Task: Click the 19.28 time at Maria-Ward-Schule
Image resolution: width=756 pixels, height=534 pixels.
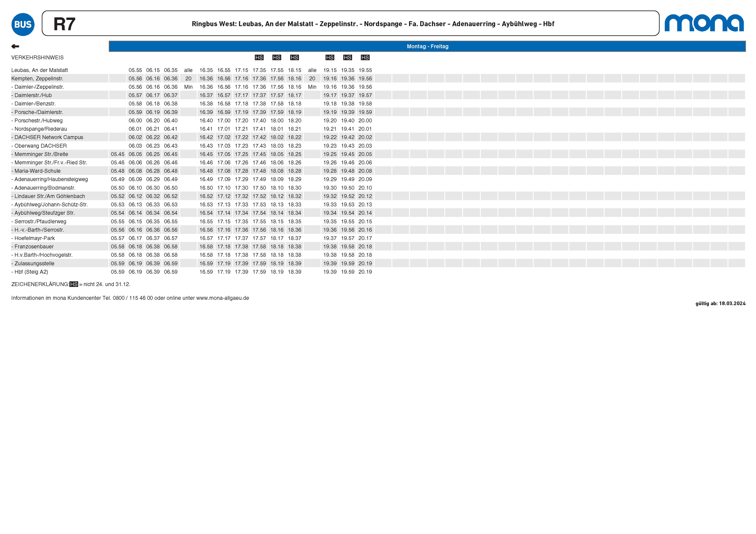Action: tap(330, 171)
